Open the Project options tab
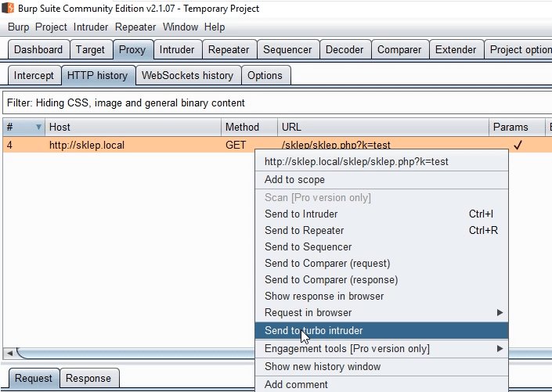This screenshot has width=552, height=392. pos(518,49)
